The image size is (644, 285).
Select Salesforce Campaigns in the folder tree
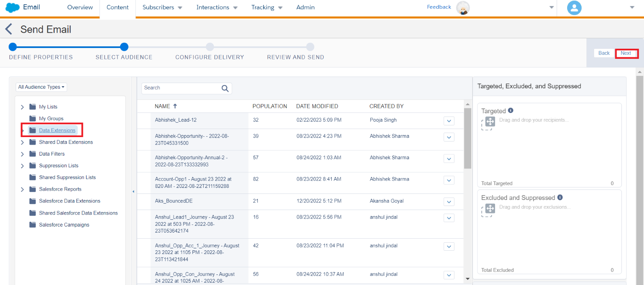pyautogui.click(x=64, y=225)
